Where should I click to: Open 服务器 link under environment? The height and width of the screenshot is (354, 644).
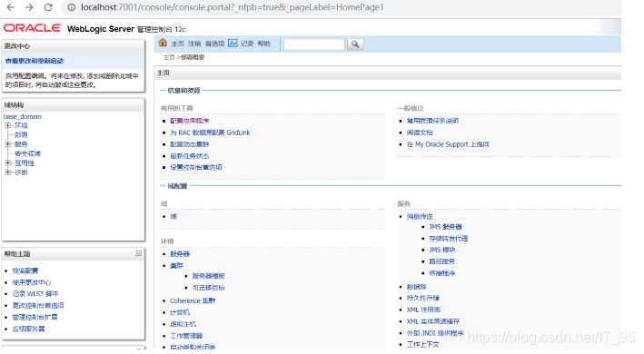tap(180, 254)
